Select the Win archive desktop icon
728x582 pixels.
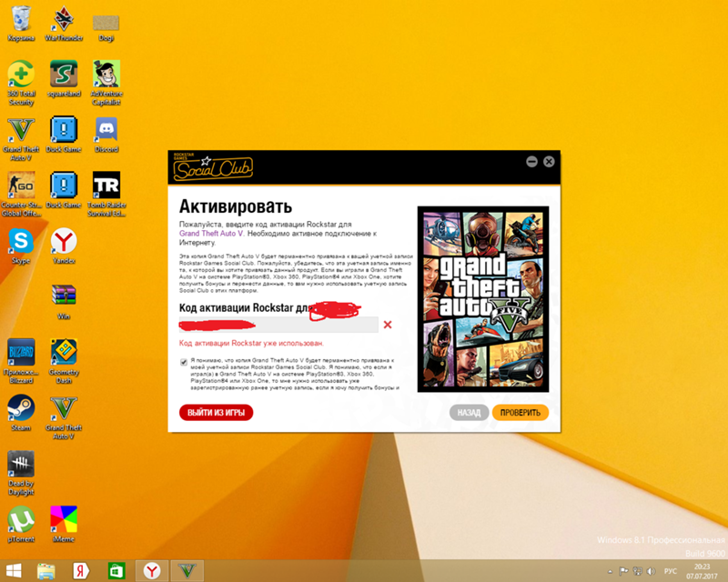[x=64, y=302]
